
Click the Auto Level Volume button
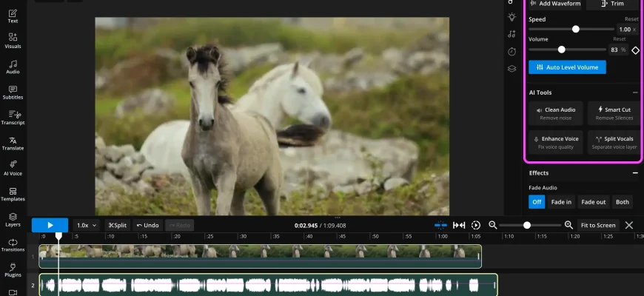coord(567,67)
